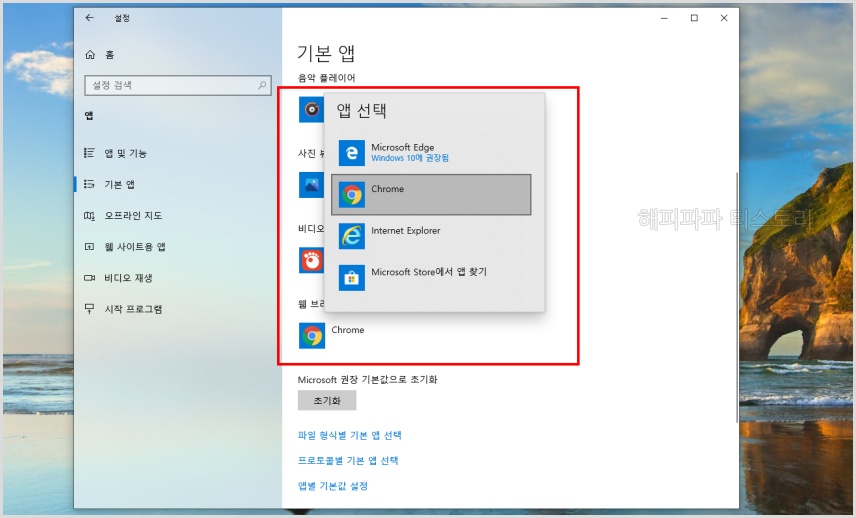Click the Microsoft Edge logo icon
856x518 pixels.
352,153
